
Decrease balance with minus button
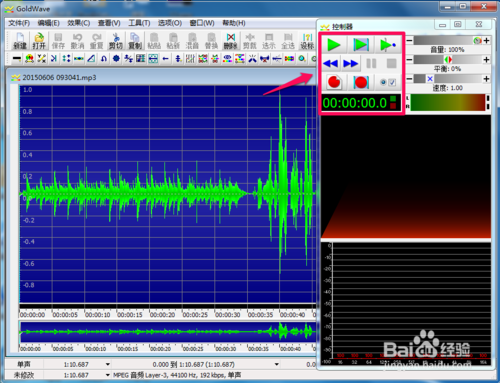point(410,60)
